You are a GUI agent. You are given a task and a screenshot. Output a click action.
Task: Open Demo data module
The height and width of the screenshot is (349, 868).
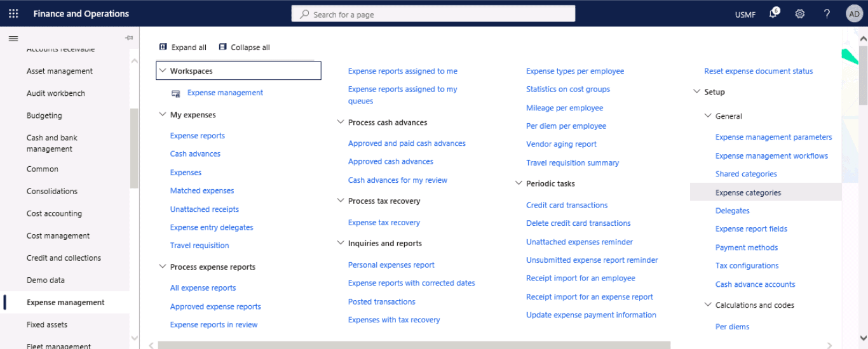(x=46, y=280)
